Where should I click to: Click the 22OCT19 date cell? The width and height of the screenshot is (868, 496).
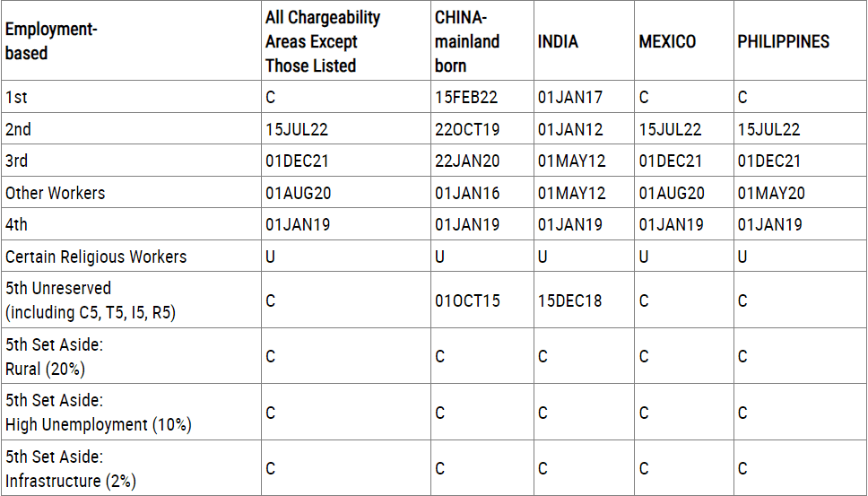coord(467,129)
